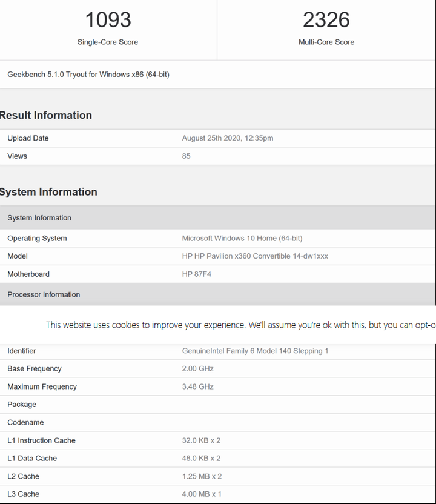Click the L2 Cache label
436x504 pixels.
pyautogui.click(x=23, y=476)
